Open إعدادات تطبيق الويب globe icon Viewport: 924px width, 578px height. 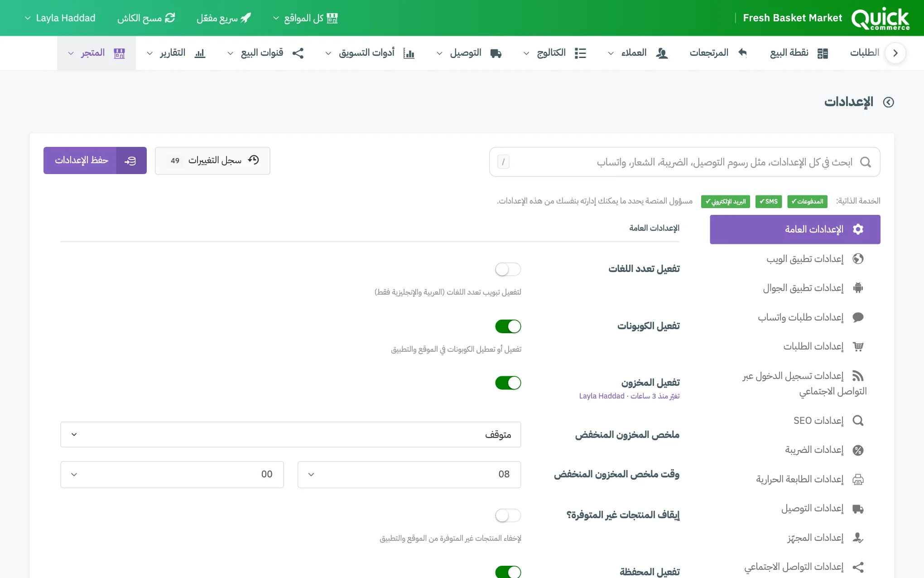858,259
